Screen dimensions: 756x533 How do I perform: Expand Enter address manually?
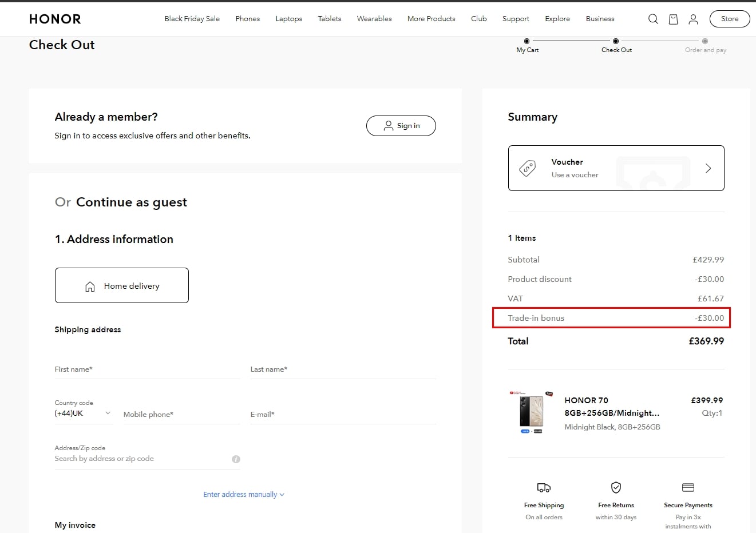244,495
